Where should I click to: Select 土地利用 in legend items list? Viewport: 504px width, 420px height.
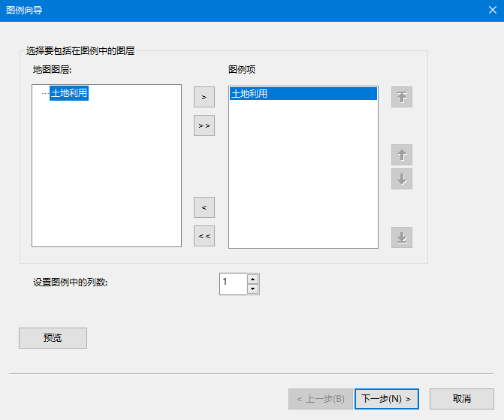pos(303,94)
